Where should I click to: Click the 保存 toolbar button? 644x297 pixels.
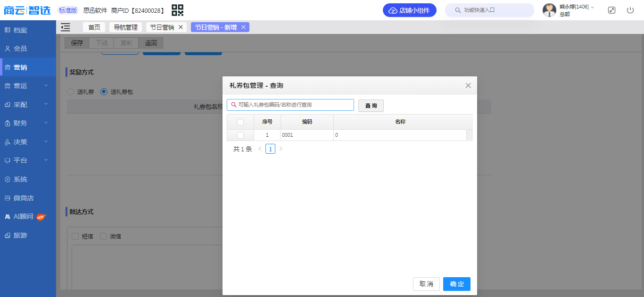tap(77, 43)
